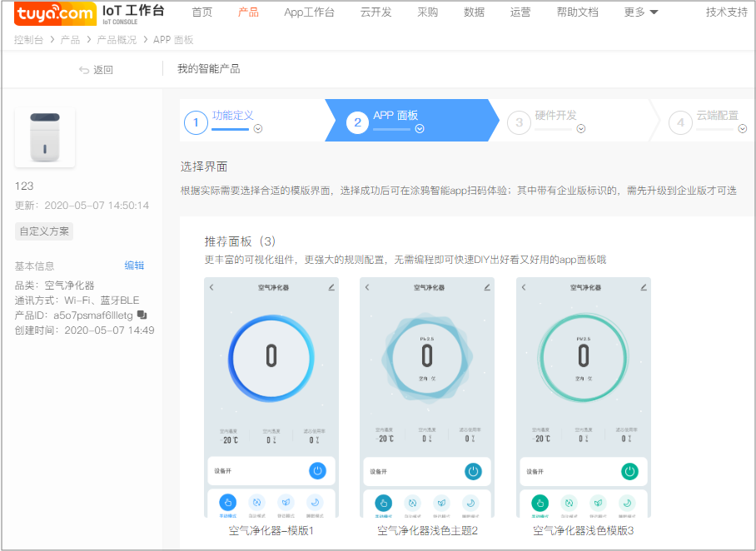Select the manual mode hand icon in template 1
The width and height of the screenshot is (756, 551).
click(x=227, y=503)
